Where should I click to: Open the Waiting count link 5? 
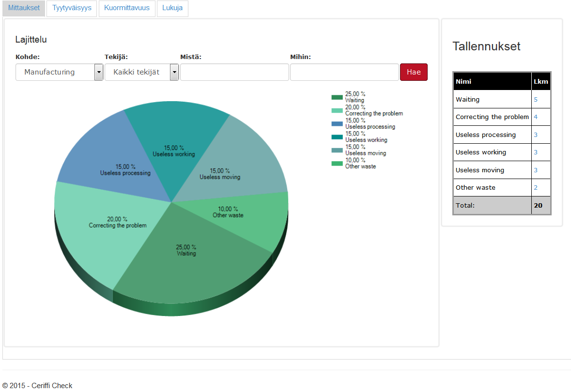pyautogui.click(x=536, y=99)
